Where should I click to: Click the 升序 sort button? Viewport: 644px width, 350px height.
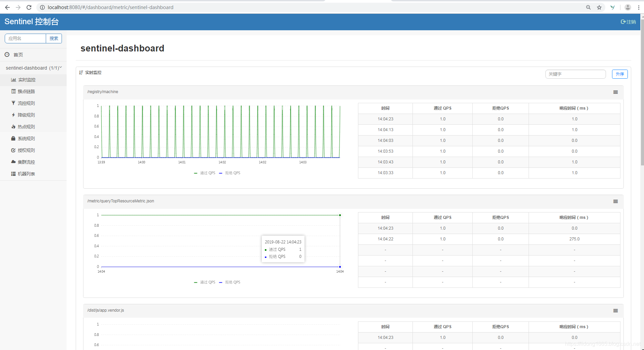(x=620, y=74)
